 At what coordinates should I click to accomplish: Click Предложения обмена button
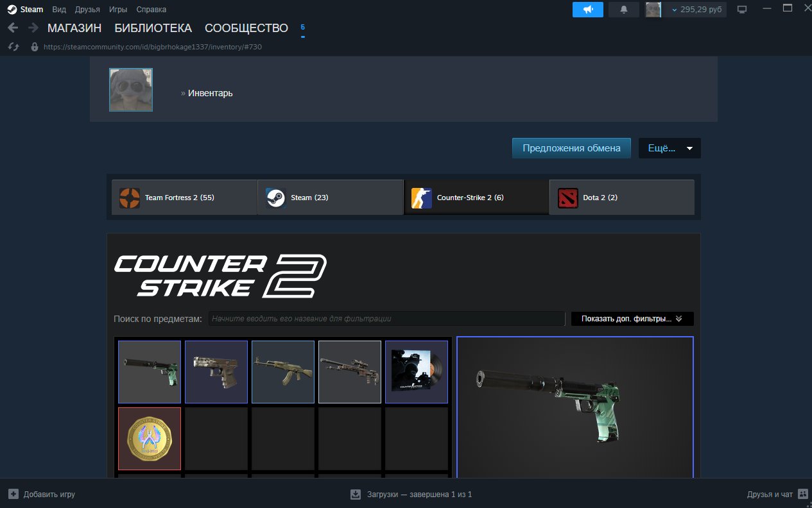(571, 148)
